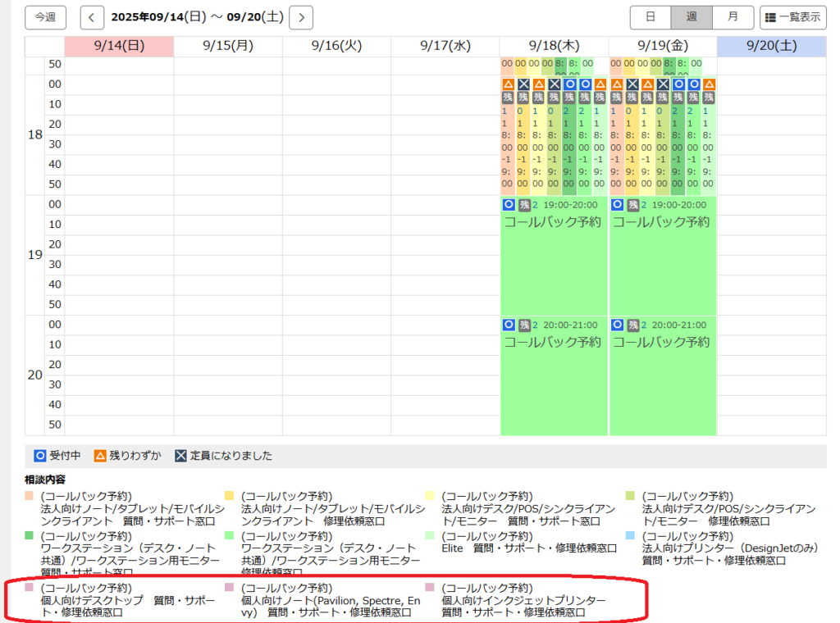The image size is (840, 623).
Task: Open コールバック予約 on 9/18 at 20:00-21:00
Action: point(553,342)
